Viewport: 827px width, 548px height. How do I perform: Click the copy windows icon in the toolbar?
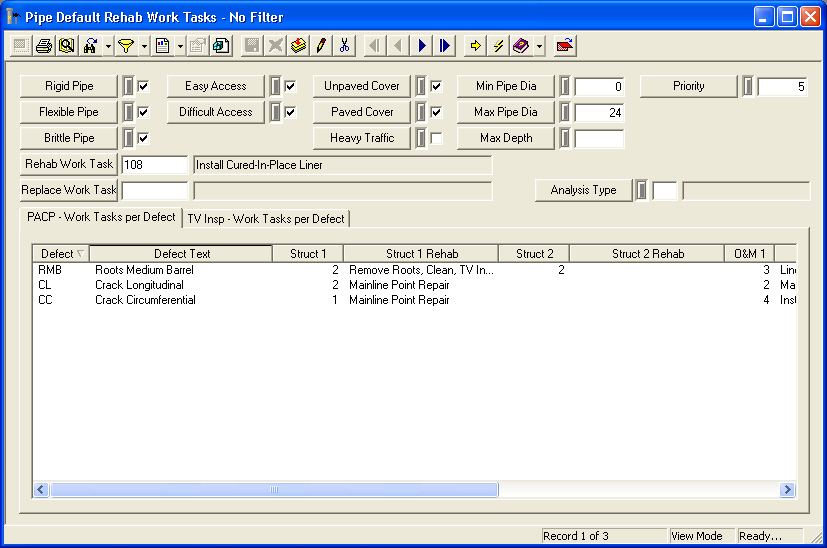click(x=221, y=46)
